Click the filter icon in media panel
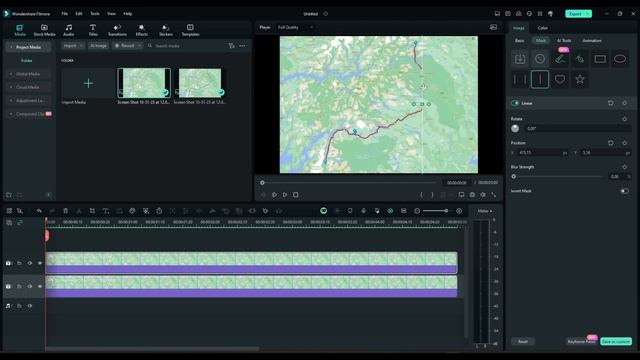The height and width of the screenshot is (360, 640). [x=231, y=46]
